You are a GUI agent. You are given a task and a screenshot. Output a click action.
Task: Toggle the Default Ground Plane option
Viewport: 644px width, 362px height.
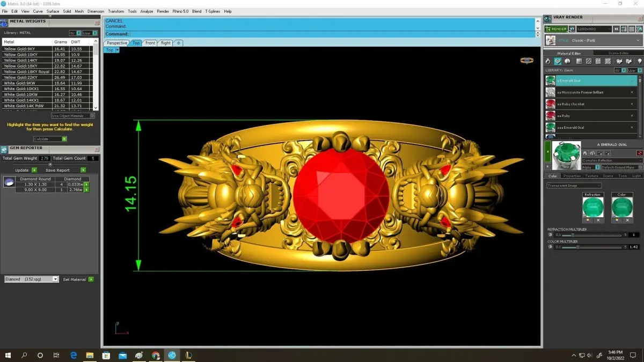[x=621, y=167]
